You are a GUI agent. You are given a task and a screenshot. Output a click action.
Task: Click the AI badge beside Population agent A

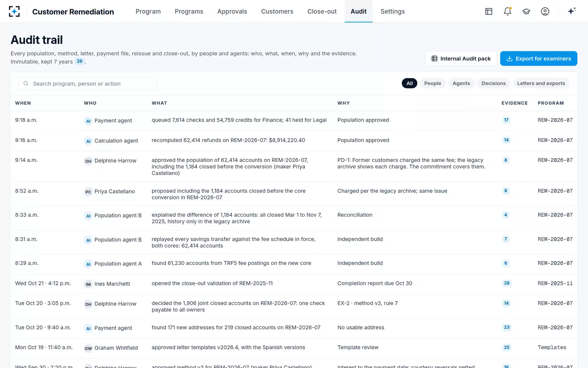point(88,264)
